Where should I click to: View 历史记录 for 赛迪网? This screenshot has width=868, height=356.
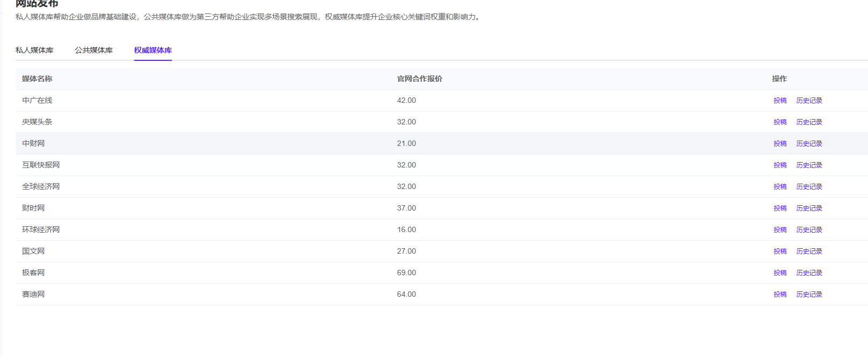tap(809, 295)
